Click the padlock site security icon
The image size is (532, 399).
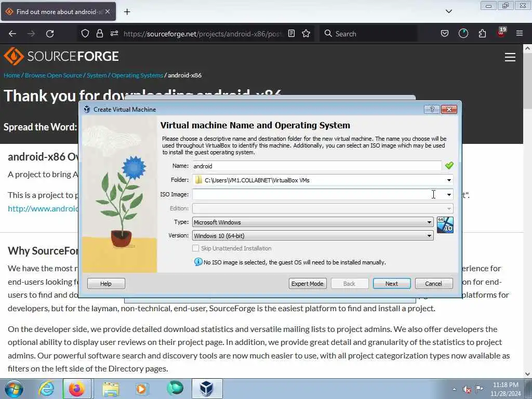tap(100, 34)
